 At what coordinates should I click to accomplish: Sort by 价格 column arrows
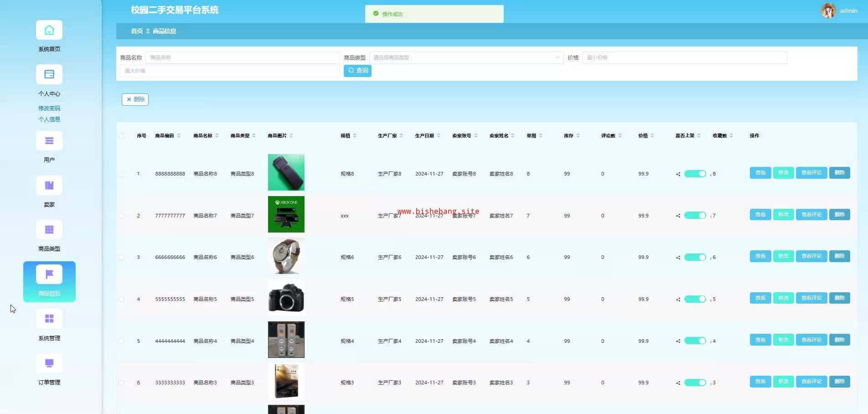652,136
